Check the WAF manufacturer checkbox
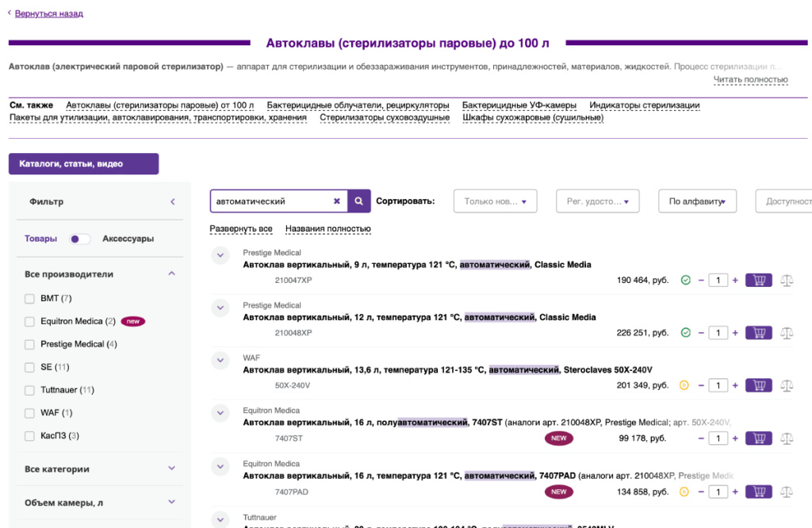The image size is (812, 528). [x=29, y=412]
